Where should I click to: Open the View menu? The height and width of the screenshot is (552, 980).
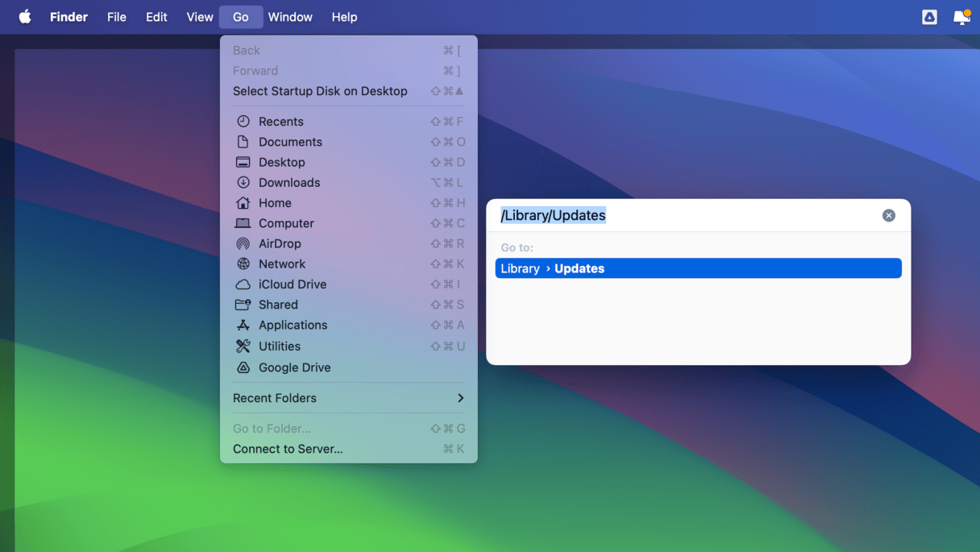pyautogui.click(x=200, y=17)
